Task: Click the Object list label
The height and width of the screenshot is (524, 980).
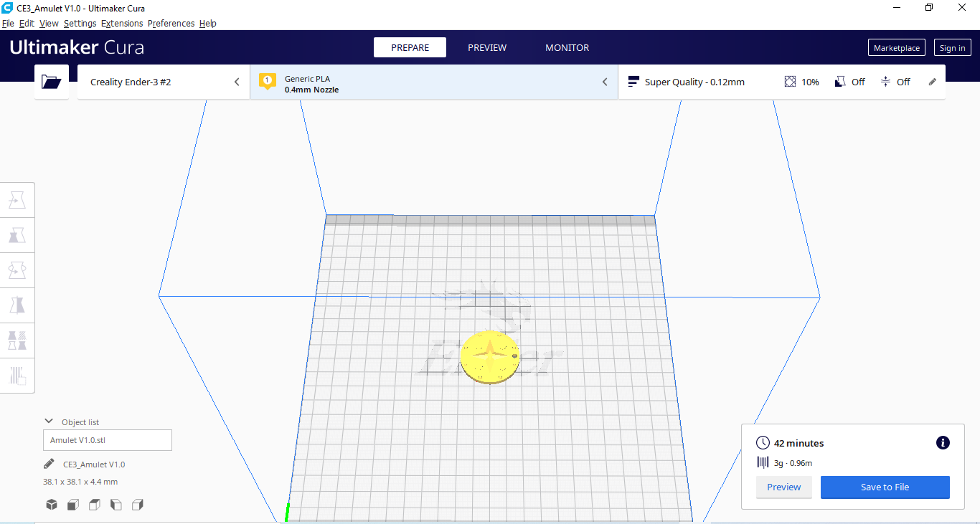Action: [80, 422]
